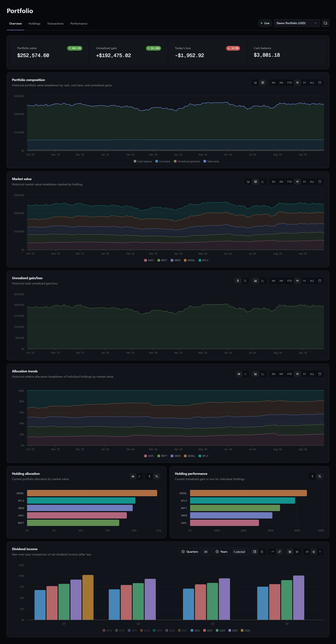
Task: Open calendar date picker in Allocation trends
Action: (320, 374)
